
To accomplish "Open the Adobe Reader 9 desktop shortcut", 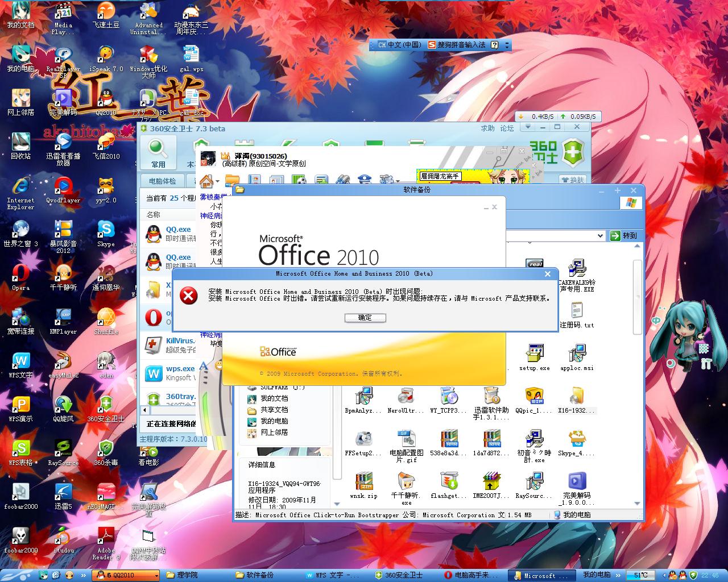I will tap(106, 543).
